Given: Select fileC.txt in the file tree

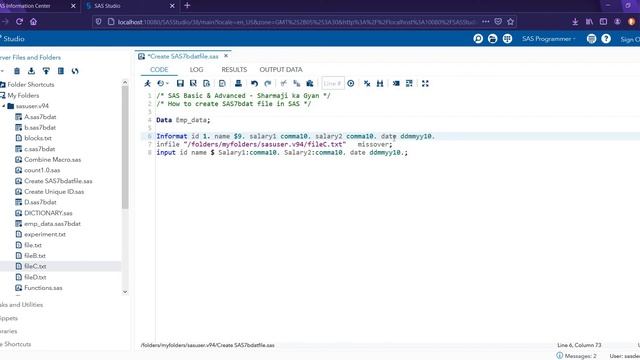Looking at the screenshot, I should pos(35,266).
